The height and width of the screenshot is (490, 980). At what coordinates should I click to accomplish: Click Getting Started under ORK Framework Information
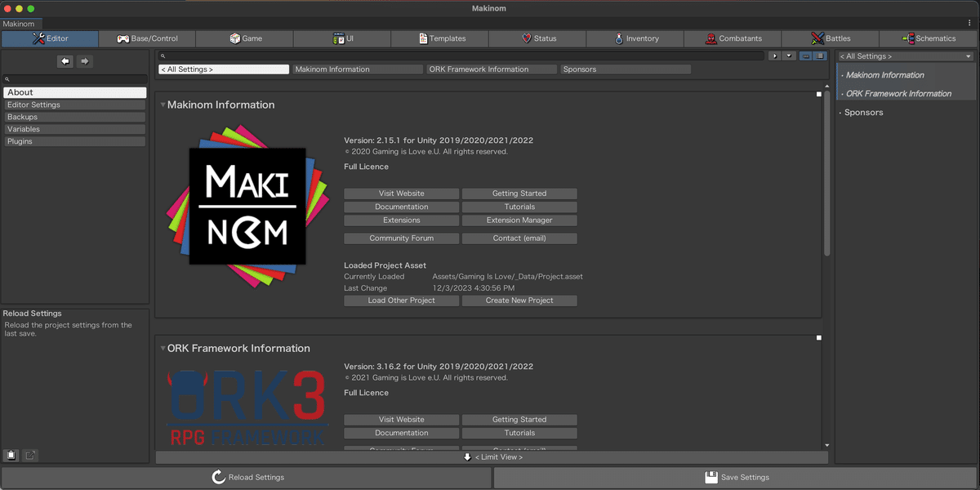pos(519,420)
